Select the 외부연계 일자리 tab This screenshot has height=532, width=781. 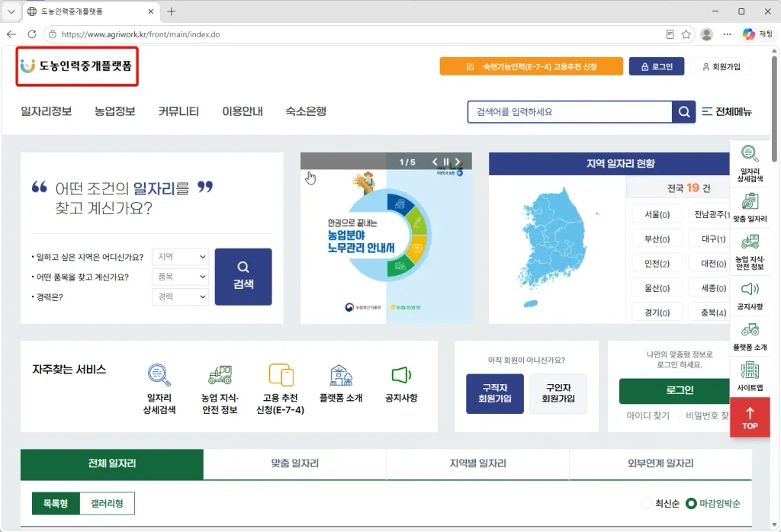(660, 464)
